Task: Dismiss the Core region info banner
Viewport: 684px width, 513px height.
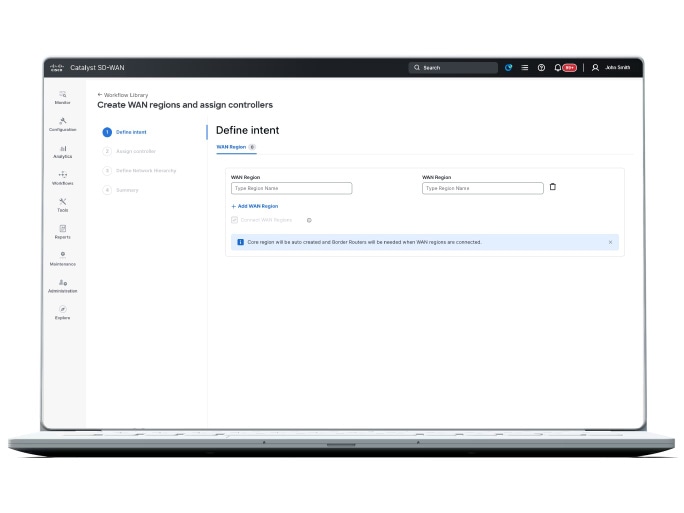Action: pyautogui.click(x=611, y=242)
